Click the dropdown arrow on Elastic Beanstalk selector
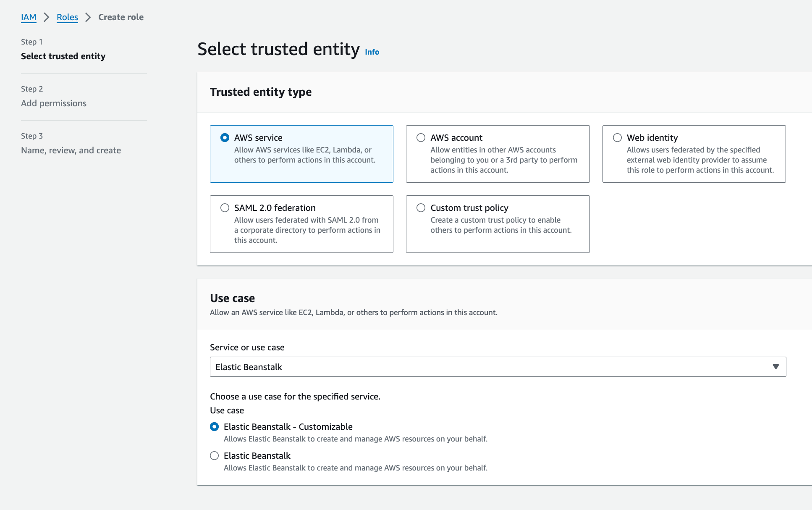 (776, 367)
